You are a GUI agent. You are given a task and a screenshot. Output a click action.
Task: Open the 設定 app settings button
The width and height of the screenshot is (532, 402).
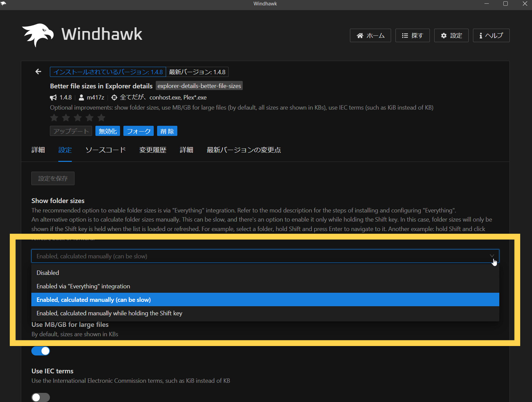tap(451, 35)
